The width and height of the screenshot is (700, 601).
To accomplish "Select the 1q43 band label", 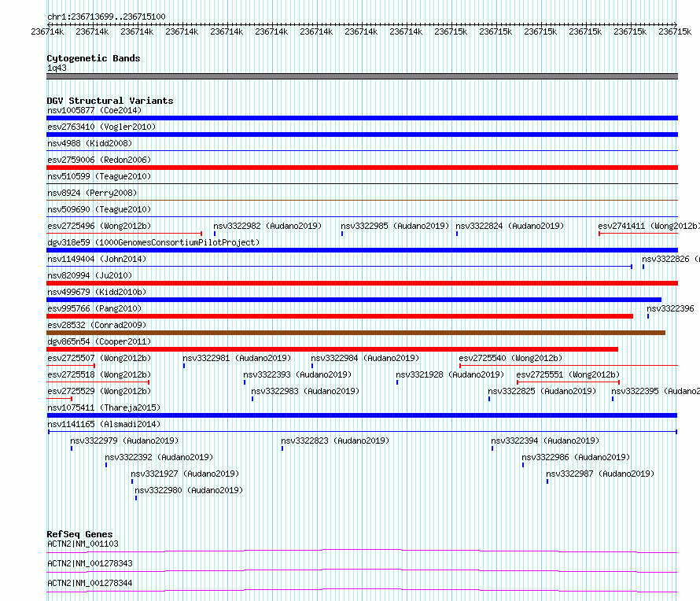I will (x=57, y=68).
